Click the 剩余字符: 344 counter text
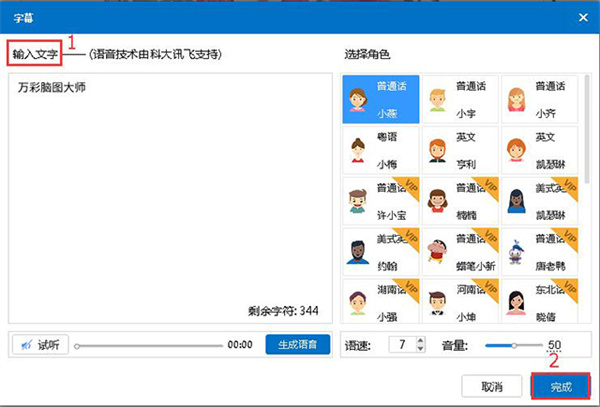This screenshot has height=407, width=600. (x=283, y=311)
